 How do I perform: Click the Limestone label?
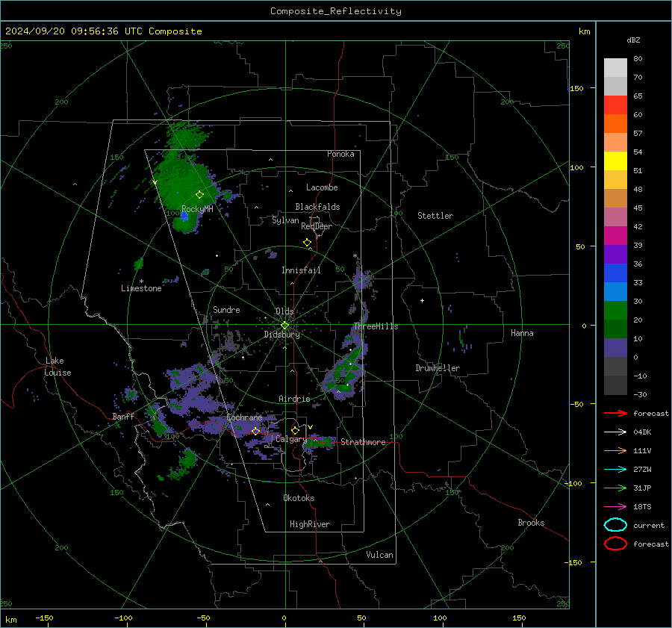point(141,288)
